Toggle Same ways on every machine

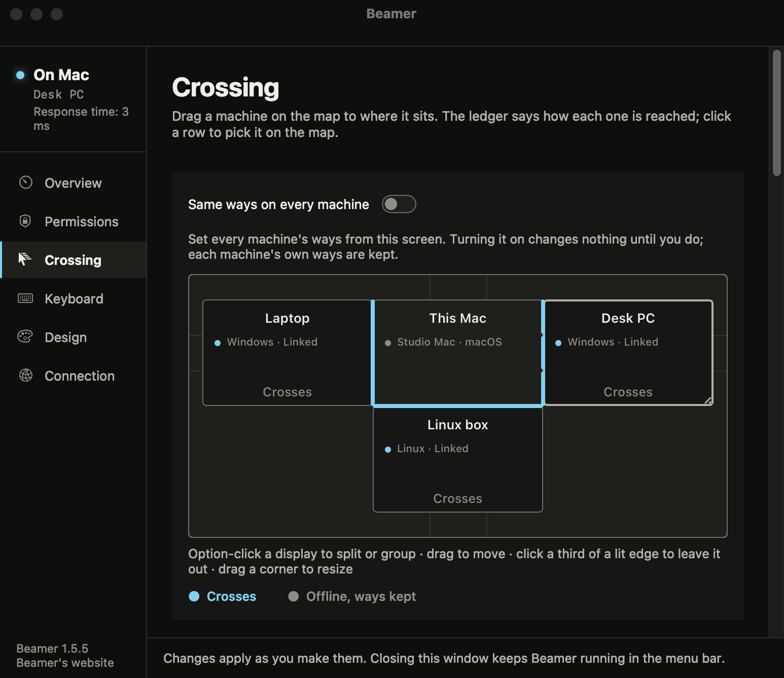point(399,204)
